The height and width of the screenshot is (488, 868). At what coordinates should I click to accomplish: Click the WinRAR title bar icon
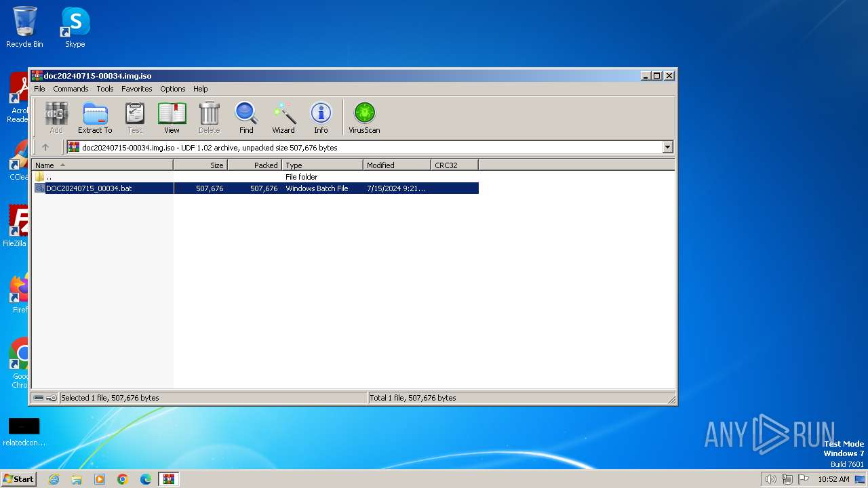[37, 76]
